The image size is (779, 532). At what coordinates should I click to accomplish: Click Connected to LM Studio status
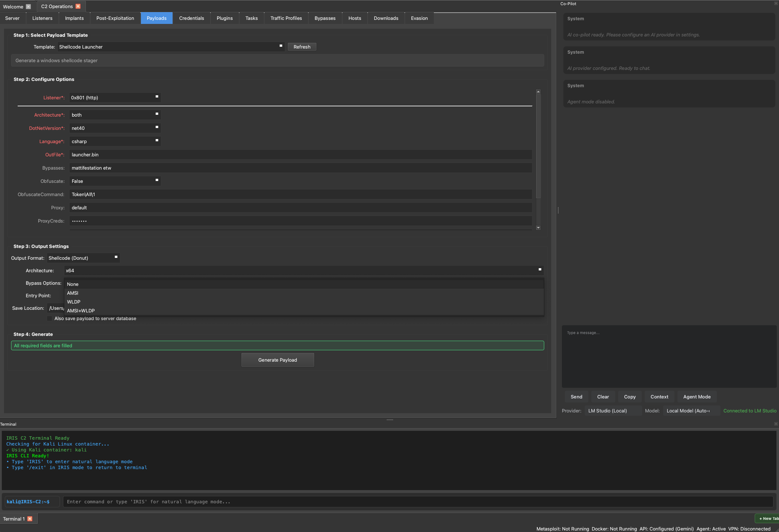point(750,411)
